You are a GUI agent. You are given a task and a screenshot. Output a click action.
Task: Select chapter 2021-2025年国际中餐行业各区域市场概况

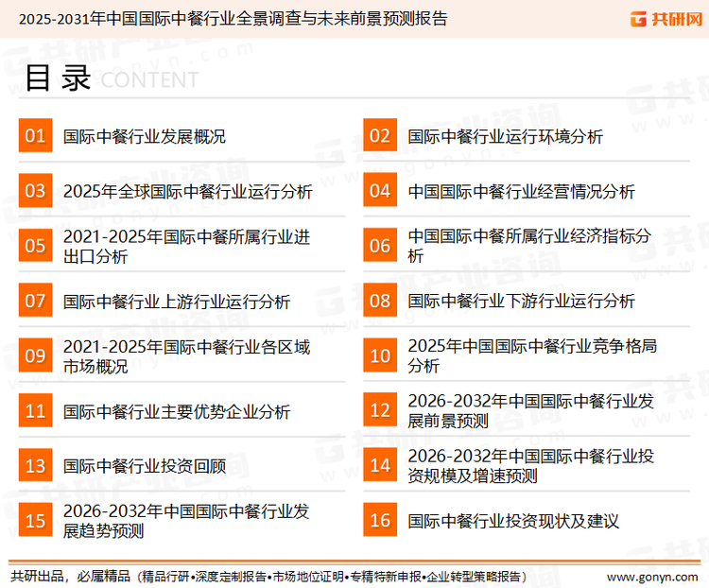point(186,356)
